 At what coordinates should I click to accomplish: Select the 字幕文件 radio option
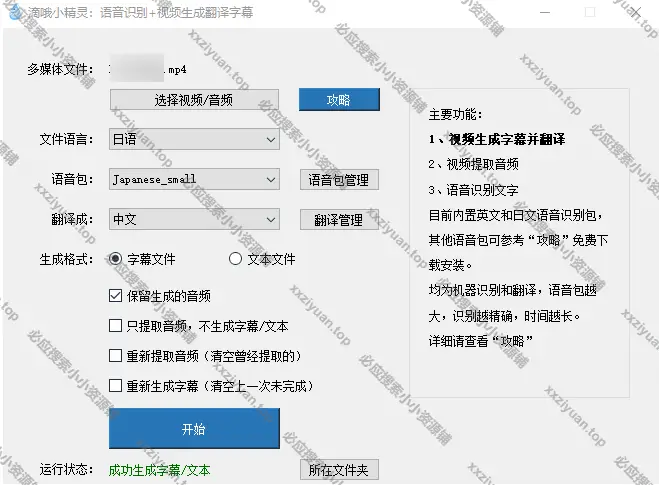116,259
